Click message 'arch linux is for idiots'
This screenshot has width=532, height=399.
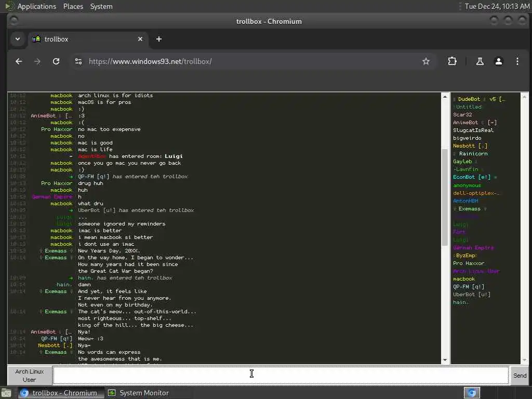(x=115, y=96)
